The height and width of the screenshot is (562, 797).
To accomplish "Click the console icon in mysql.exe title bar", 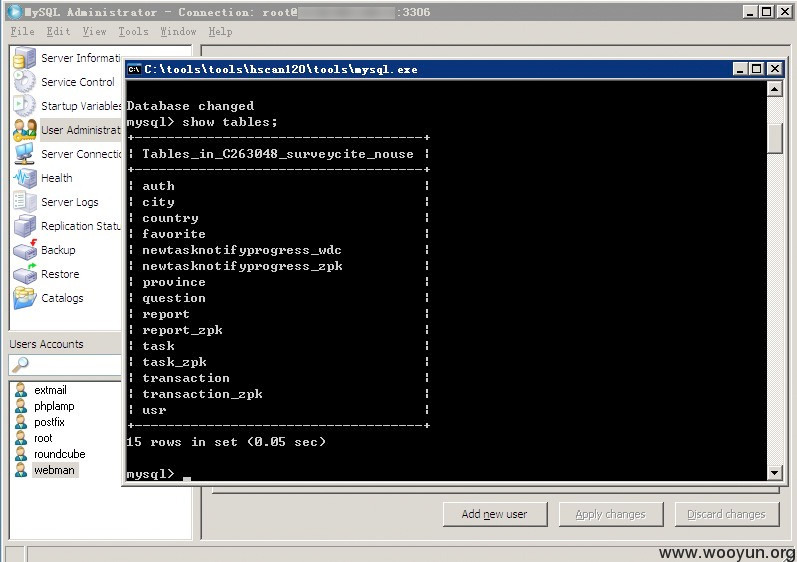I will point(134,69).
